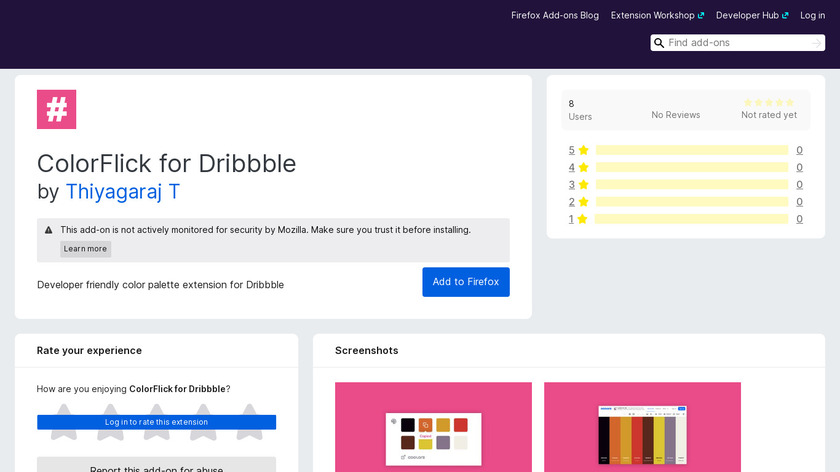
Task: Click the 2-star rating bar
Action: [692, 201]
